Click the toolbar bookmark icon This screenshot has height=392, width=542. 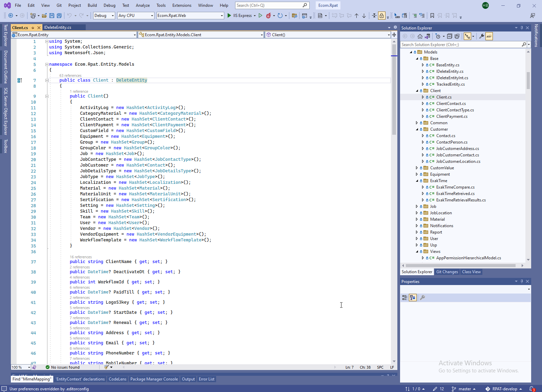pos(432,16)
